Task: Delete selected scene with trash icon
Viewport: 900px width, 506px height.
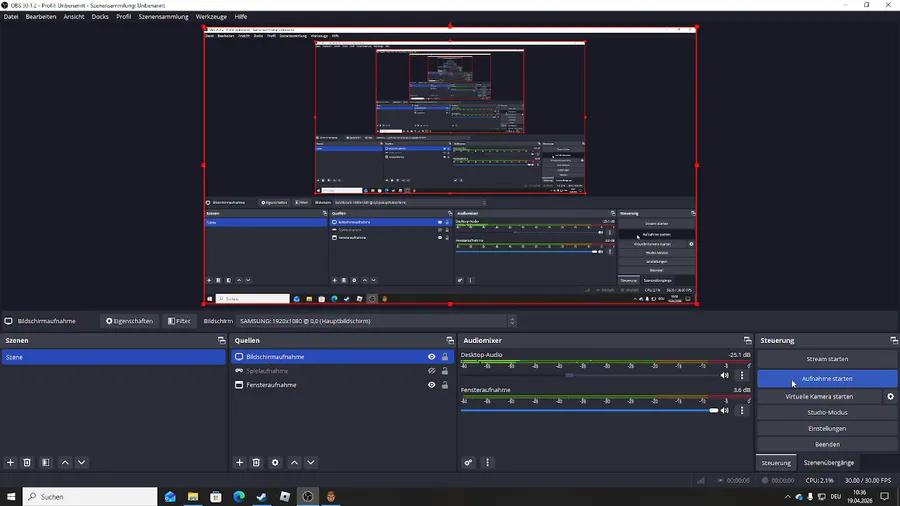Action: 27,462
